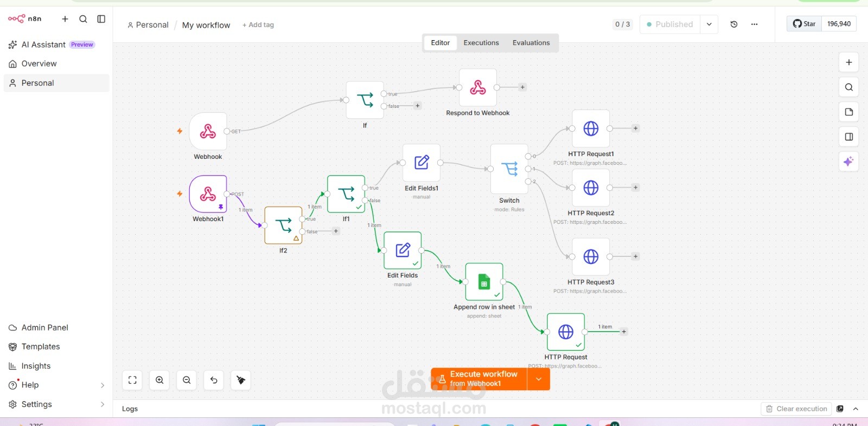Select the Webhook trigger node
The height and width of the screenshot is (426, 868).
click(x=208, y=131)
